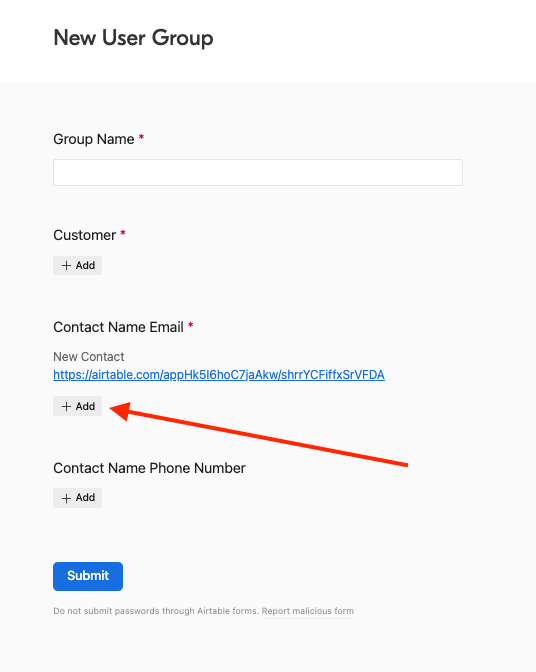Image resolution: width=536 pixels, height=672 pixels.
Task: Click the Group Name field label
Action: [x=94, y=139]
